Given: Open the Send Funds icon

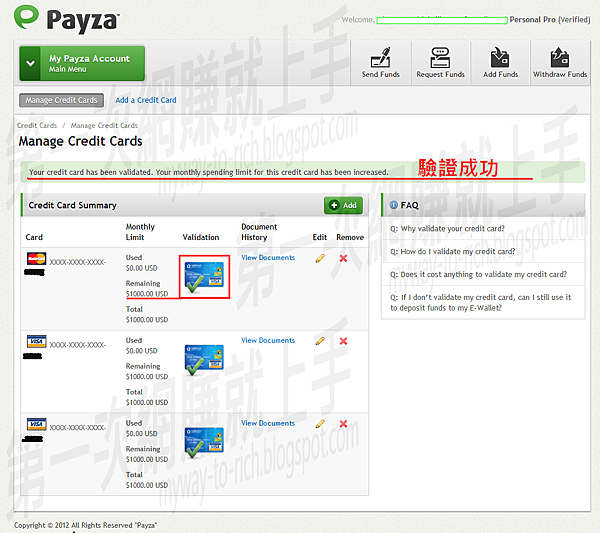Looking at the screenshot, I should click(x=381, y=63).
